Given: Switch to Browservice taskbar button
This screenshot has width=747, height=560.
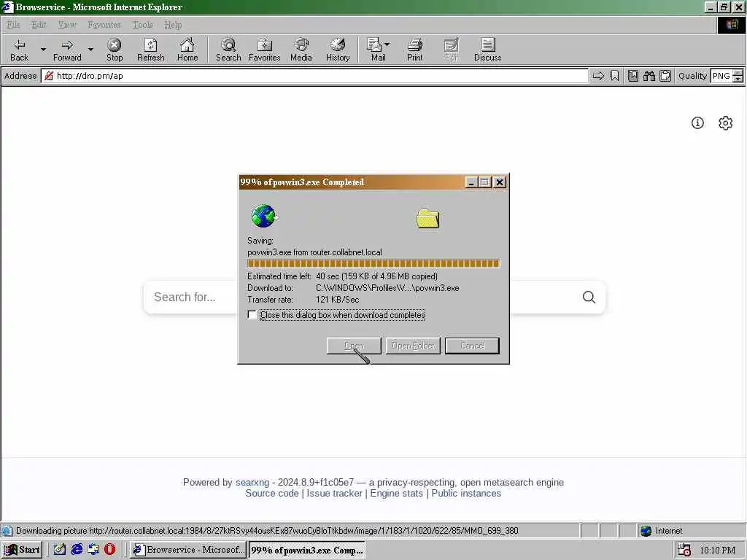Looking at the screenshot, I should [x=188, y=550].
